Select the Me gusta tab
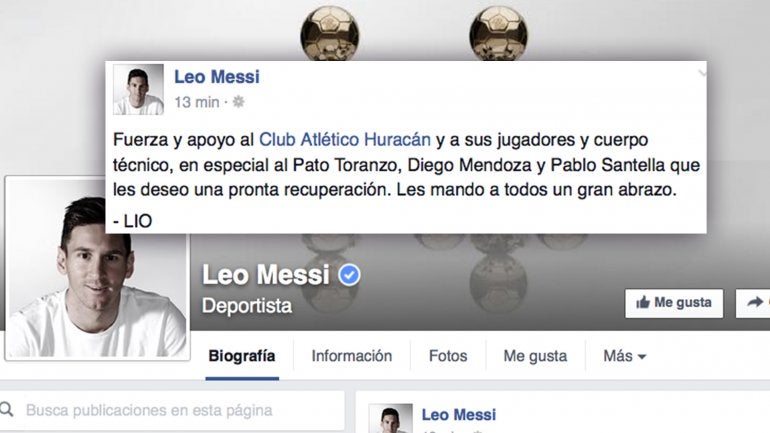This screenshot has width=770, height=433. [x=535, y=356]
